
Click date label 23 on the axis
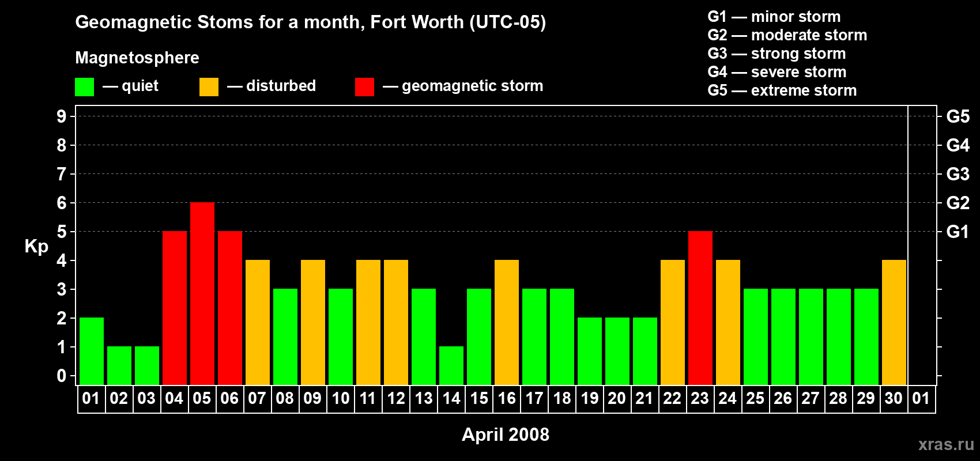(x=700, y=398)
